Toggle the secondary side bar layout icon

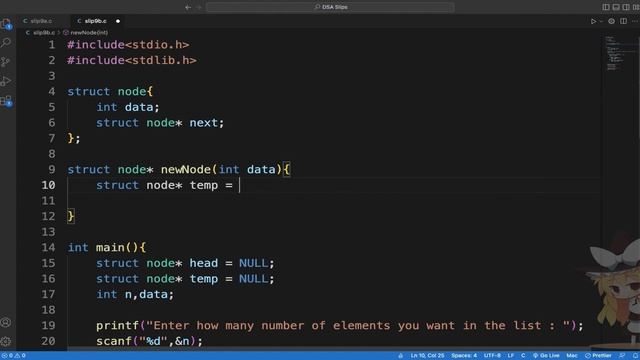tap(626, 7)
